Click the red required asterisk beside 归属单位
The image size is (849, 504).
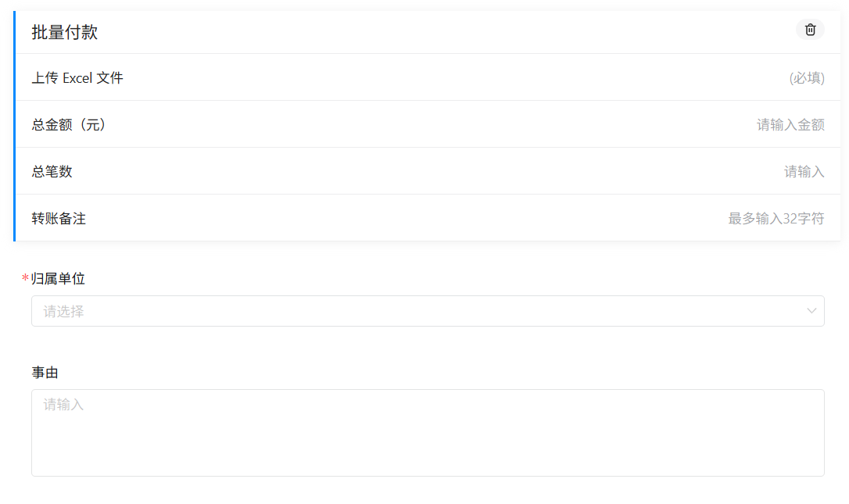pos(25,279)
